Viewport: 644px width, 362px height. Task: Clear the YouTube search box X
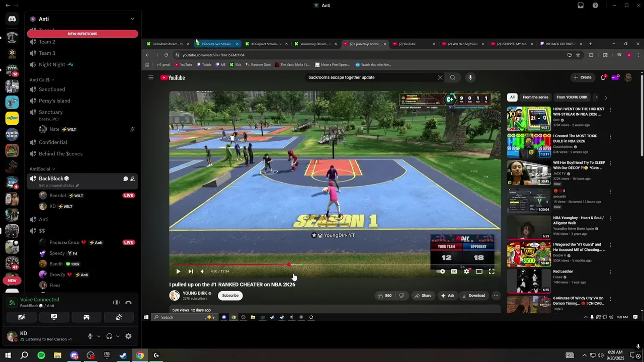[x=440, y=77]
